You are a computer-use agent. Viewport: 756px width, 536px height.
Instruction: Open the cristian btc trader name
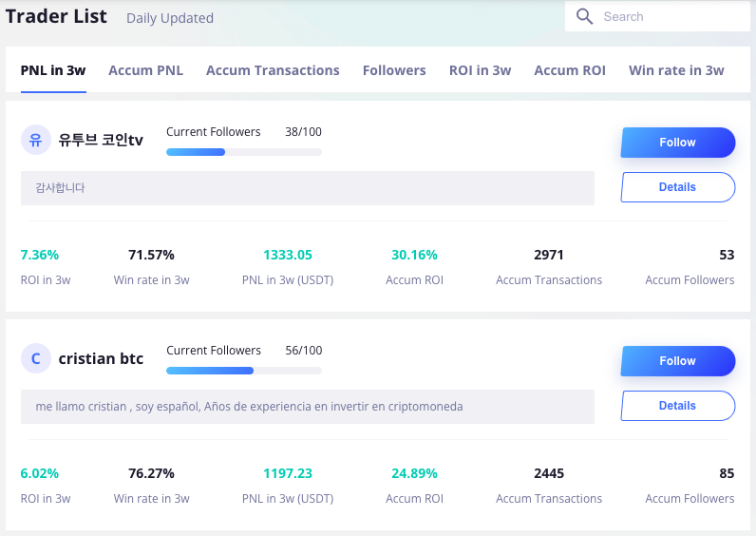[x=101, y=358]
